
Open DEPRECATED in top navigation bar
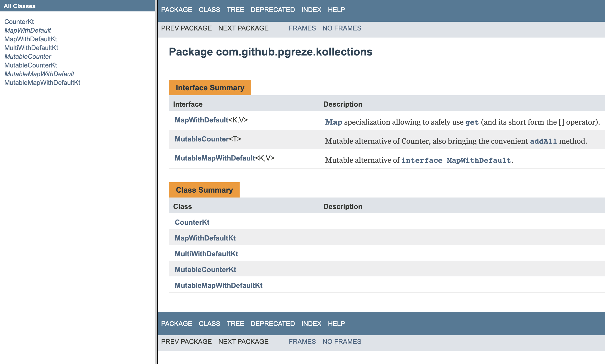(273, 10)
